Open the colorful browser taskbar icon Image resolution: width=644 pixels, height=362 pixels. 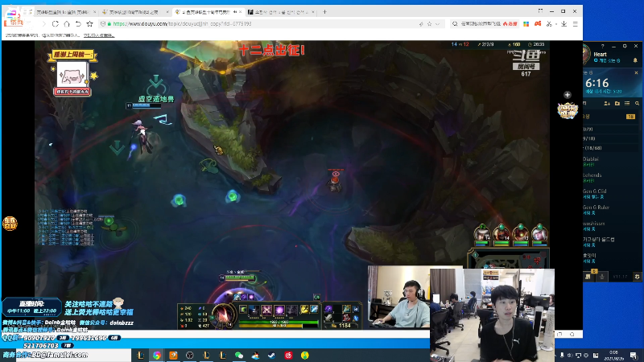[157, 355]
